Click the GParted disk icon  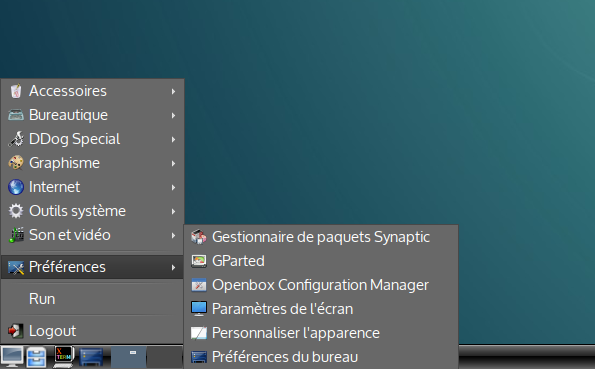point(198,261)
